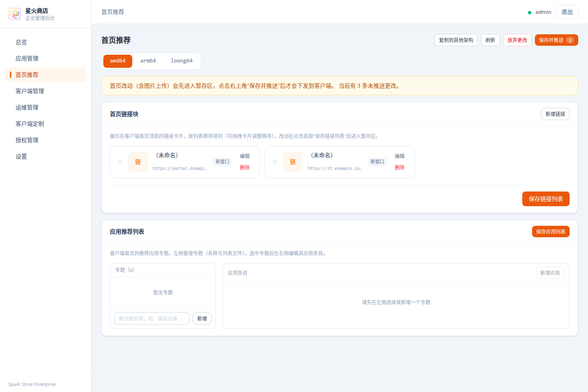Open 客户端定制 sidebar item

(46, 124)
